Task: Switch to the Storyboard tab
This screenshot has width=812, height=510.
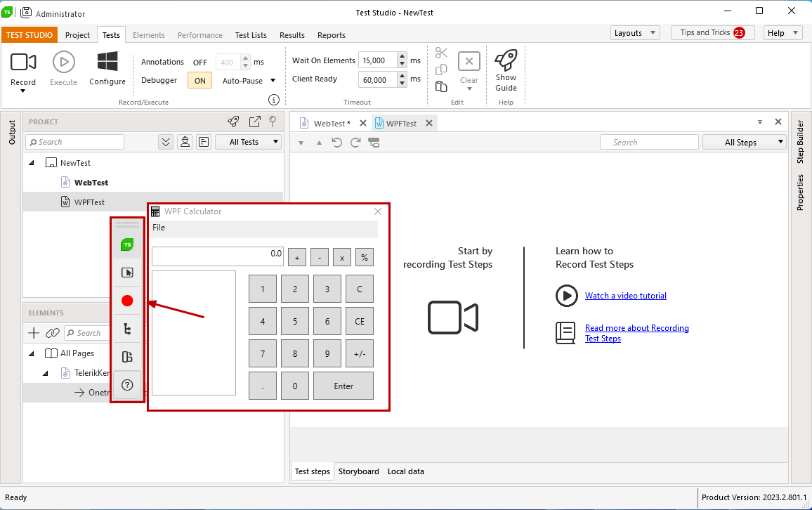Action: [358, 471]
